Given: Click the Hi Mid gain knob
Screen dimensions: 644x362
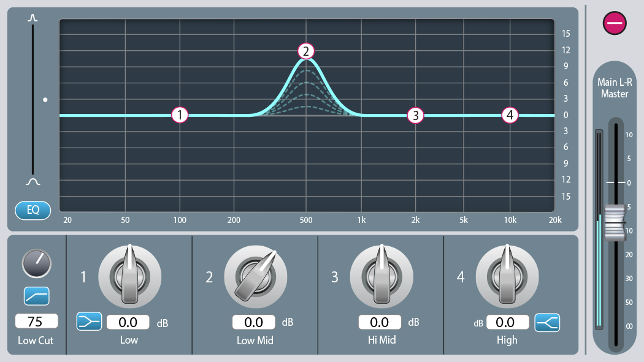Looking at the screenshot, I should tap(381, 276).
